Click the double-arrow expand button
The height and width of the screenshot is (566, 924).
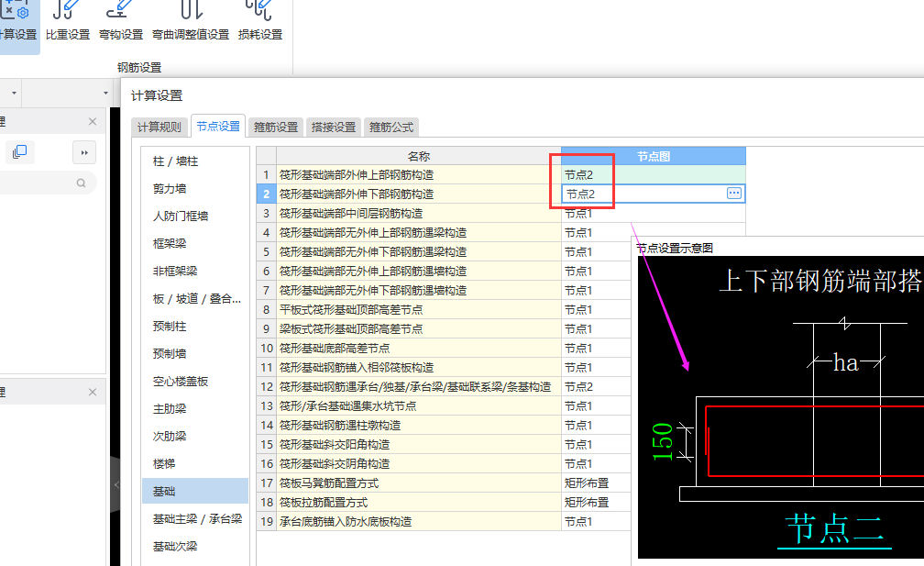[84, 152]
